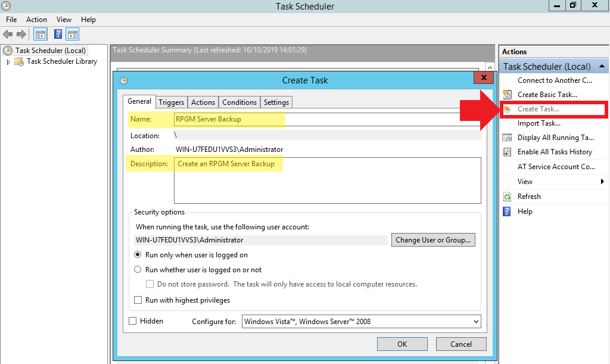Select 'Run whether user is logged on or not'
Viewport: 610px width, 364px height.
click(x=138, y=270)
